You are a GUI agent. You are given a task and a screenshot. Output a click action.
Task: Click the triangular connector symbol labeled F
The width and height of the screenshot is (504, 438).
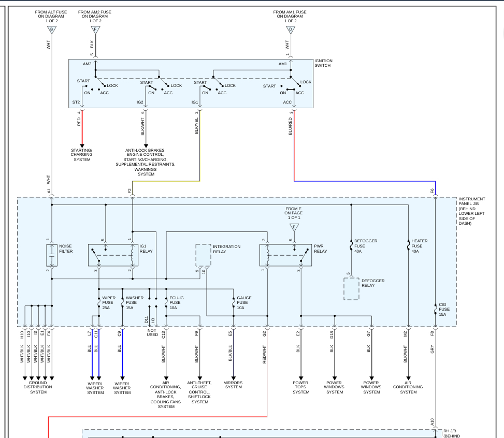[x=95, y=30]
